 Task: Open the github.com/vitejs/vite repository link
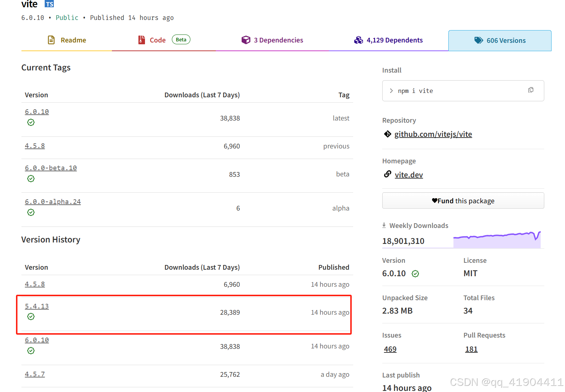tap(433, 134)
